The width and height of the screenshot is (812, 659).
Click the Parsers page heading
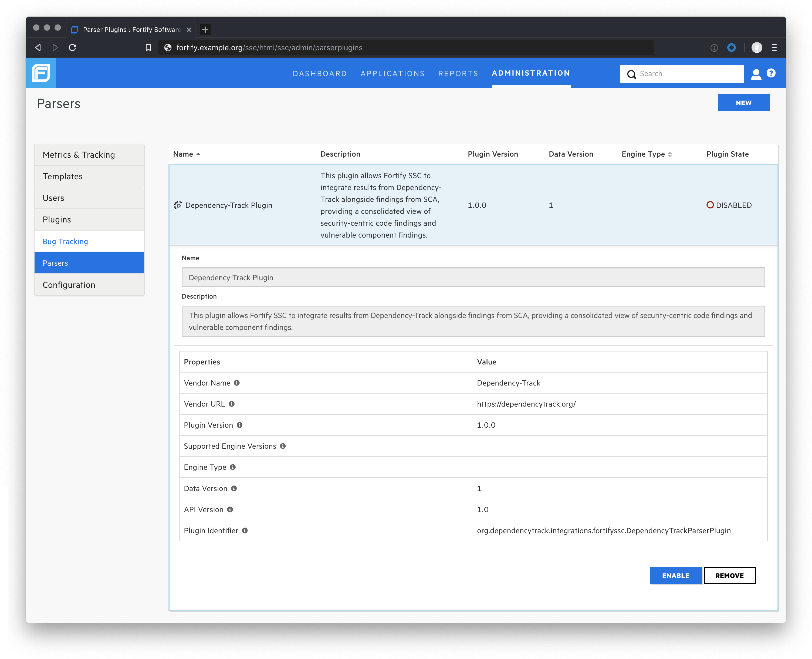pos(59,104)
